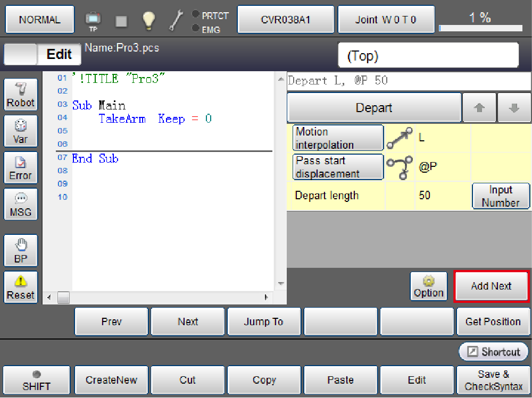Switch to the Edit tab

tap(59, 54)
